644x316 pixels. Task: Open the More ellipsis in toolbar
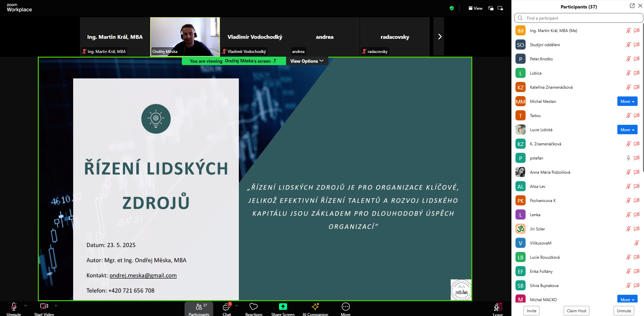tap(345, 307)
